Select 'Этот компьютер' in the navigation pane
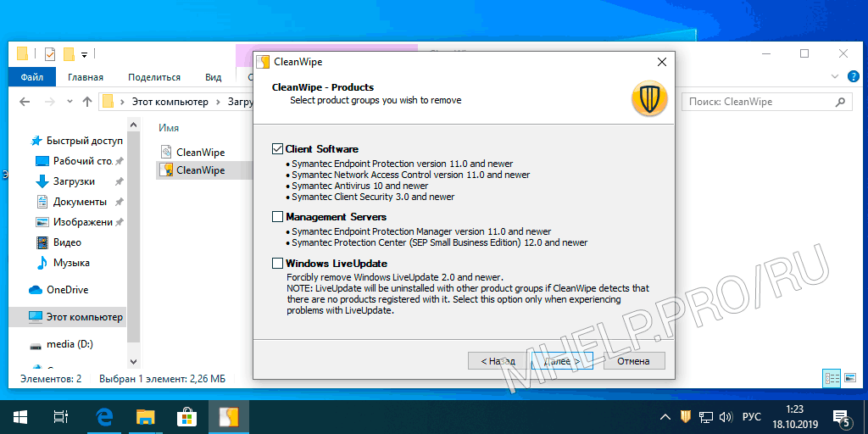The width and height of the screenshot is (868, 434). 75,317
